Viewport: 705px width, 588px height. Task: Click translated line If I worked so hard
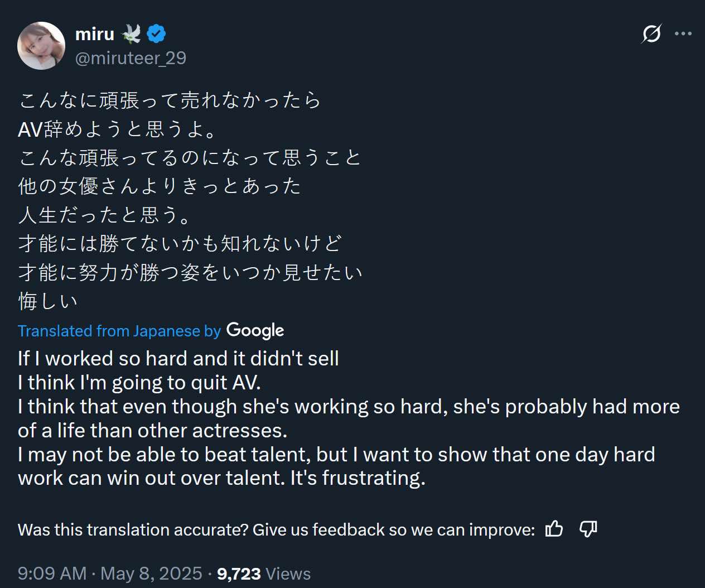coord(178,359)
